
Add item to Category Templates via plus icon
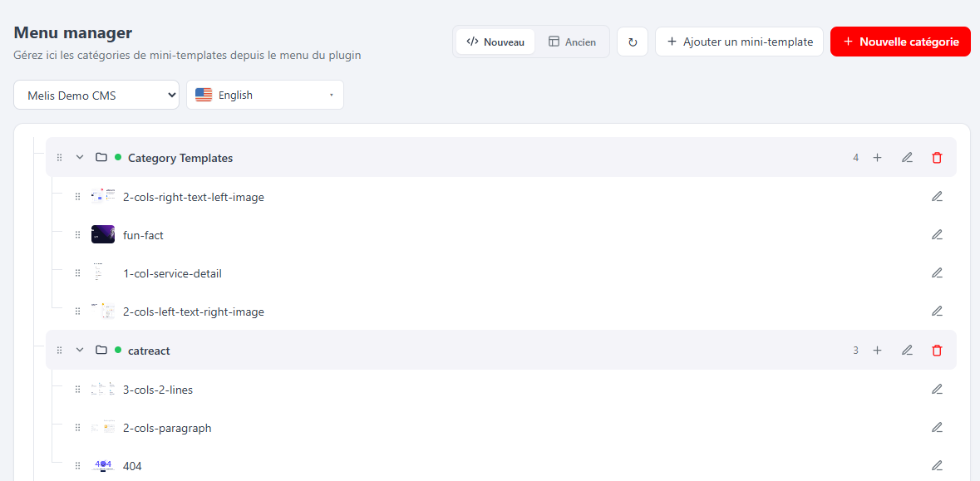(x=877, y=157)
